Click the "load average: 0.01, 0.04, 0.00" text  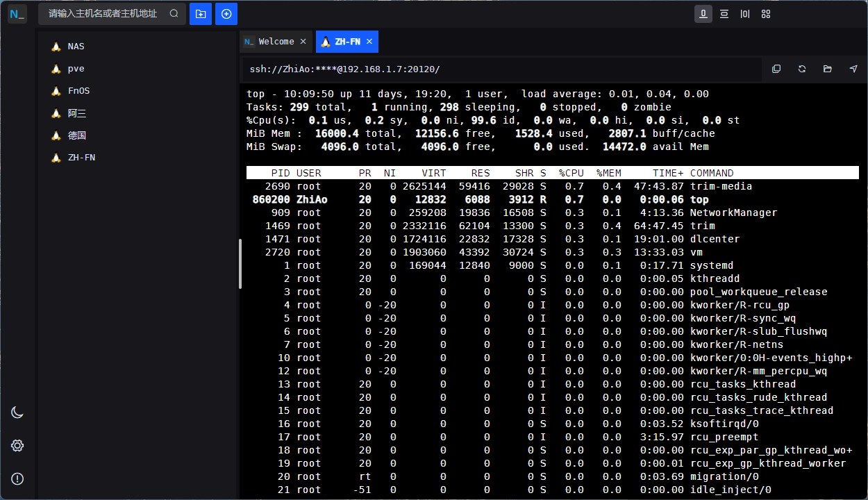click(x=615, y=94)
